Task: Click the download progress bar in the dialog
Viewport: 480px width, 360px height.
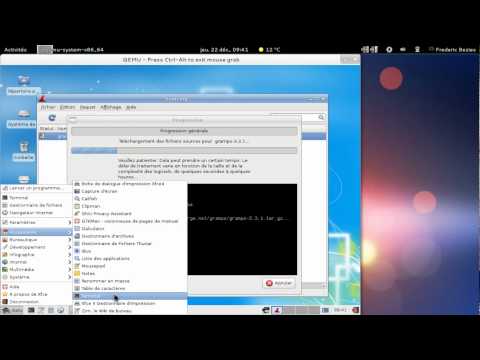Action: pyautogui.click(x=184, y=151)
